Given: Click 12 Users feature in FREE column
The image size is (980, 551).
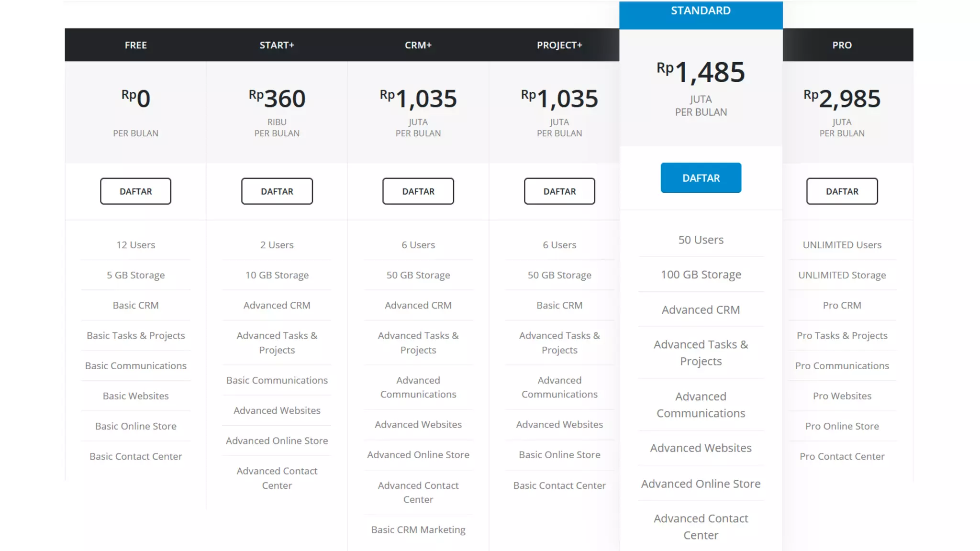Looking at the screenshot, I should tap(135, 245).
